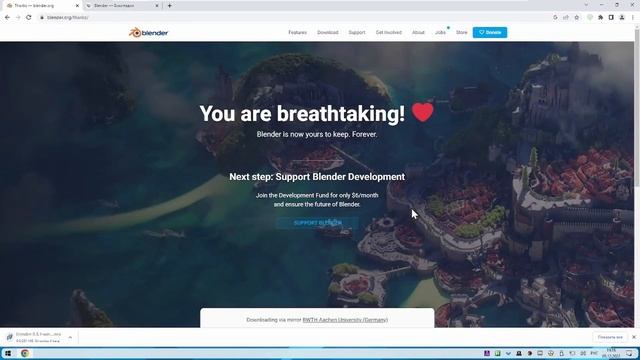Click the Google Translate icon in address bar

555,17
